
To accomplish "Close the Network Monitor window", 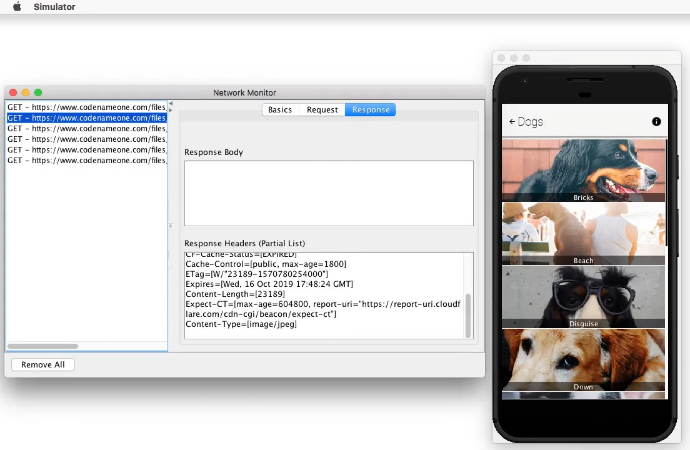I will pos(13,92).
